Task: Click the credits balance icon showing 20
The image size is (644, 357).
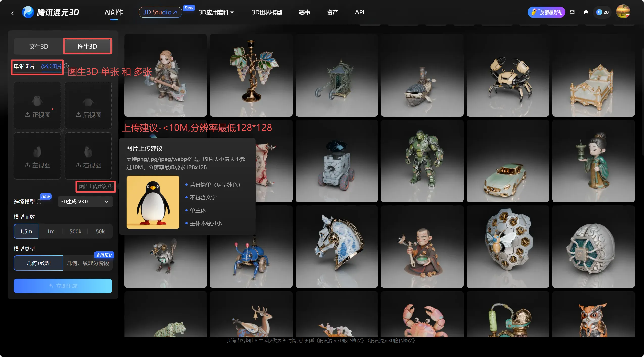Action: pyautogui.click(x=602, y=12)
